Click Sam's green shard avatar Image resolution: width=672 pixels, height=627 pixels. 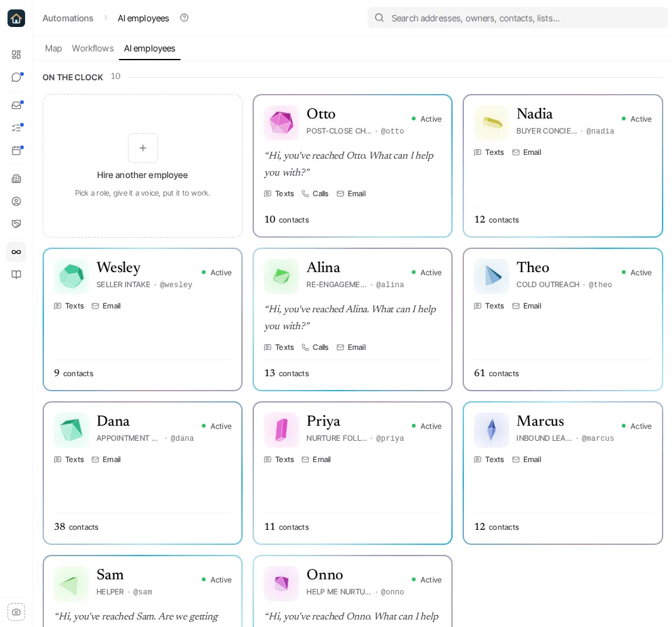[x=71, y=584]
